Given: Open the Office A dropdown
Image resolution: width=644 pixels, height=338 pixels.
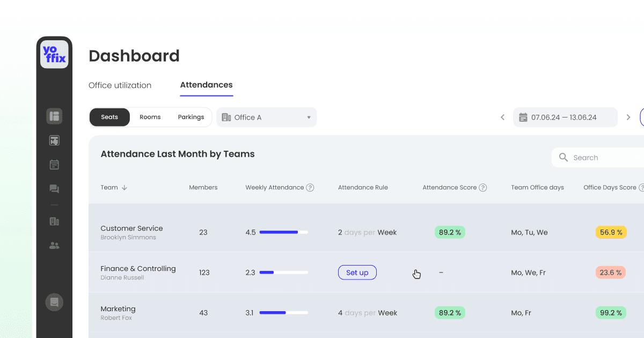Looking at the screenshot, I should (x=267, y=117).
